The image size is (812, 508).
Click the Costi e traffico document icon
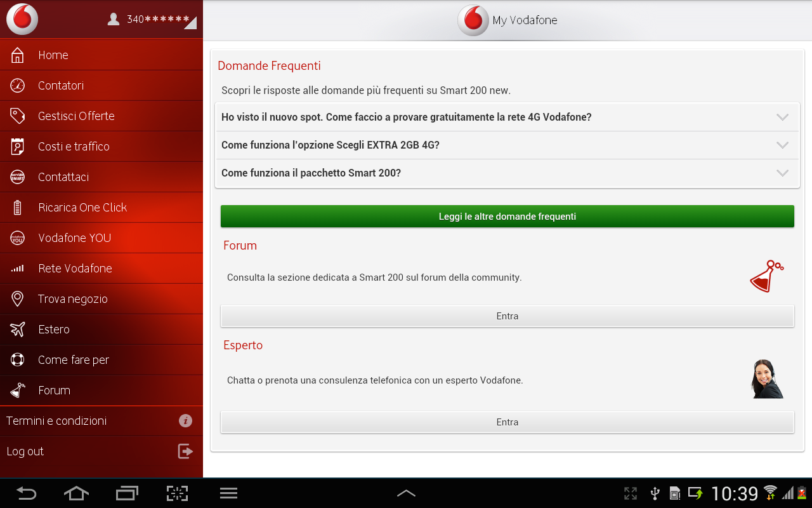coord(18,147)
